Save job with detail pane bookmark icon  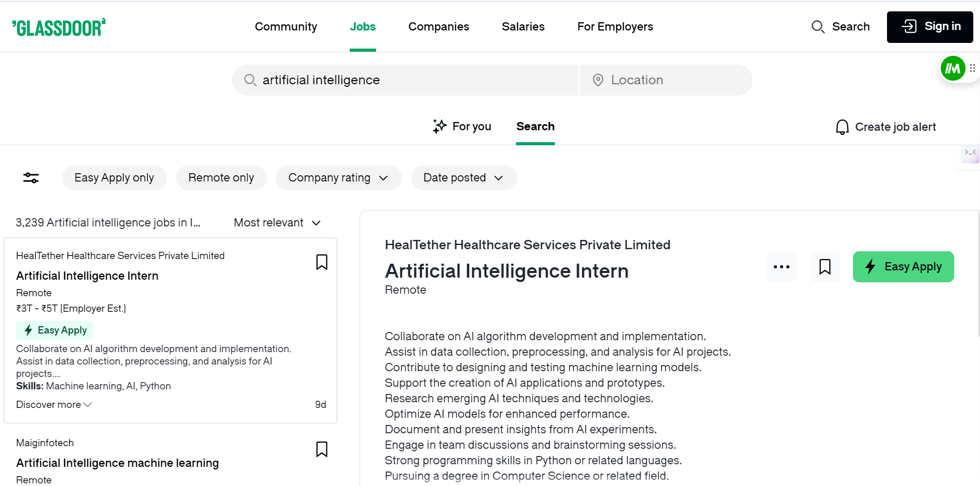click(x=825, y=267)
